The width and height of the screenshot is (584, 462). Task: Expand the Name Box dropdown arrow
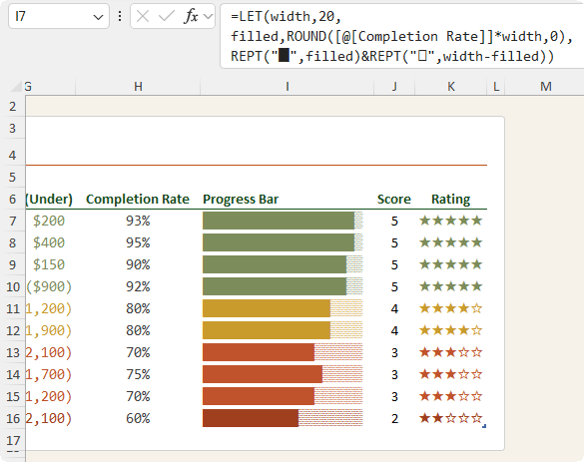tap(98, 17)
